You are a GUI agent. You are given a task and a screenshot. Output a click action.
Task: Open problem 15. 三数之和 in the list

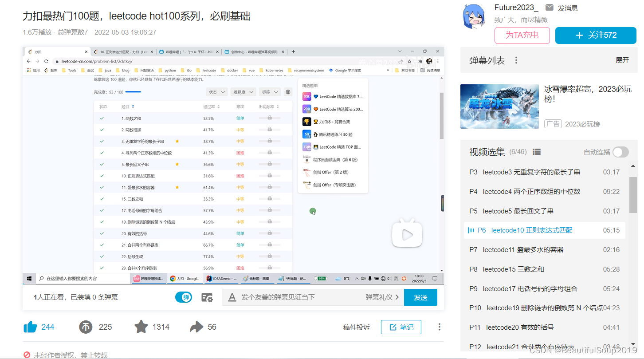click(132, 199)
